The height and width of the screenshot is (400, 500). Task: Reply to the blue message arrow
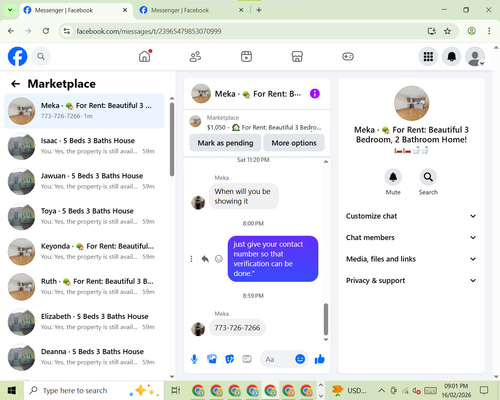pos(205,259)
